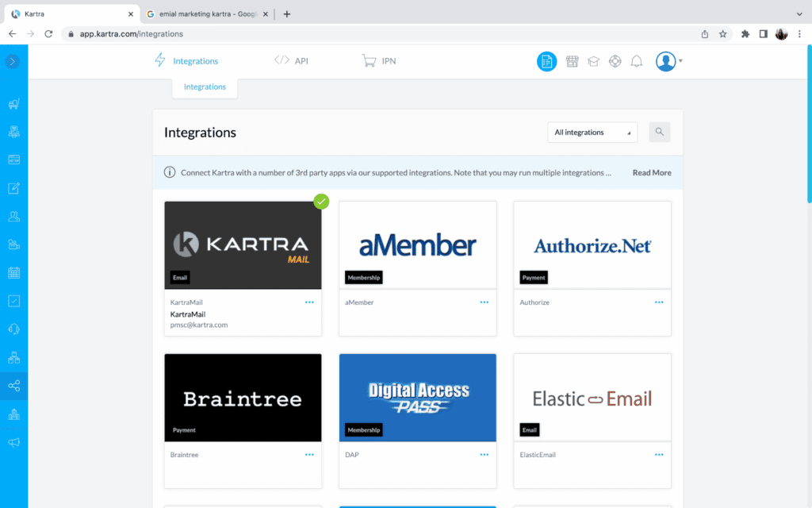
Task: Click the info icon in the notice bar
Action: point(170,172)
